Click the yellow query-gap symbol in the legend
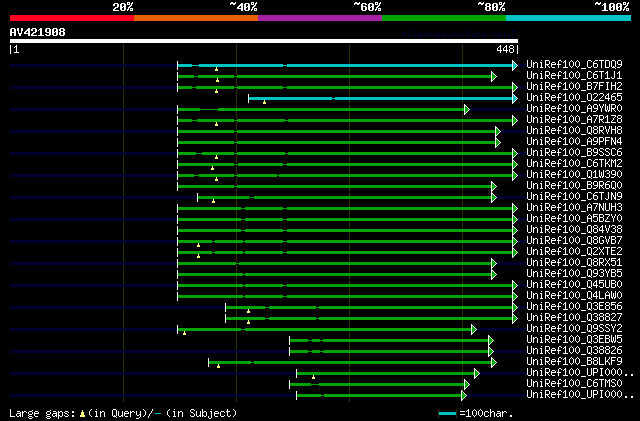Viewport: 640px width, 421px height. [x=82, y=414]
